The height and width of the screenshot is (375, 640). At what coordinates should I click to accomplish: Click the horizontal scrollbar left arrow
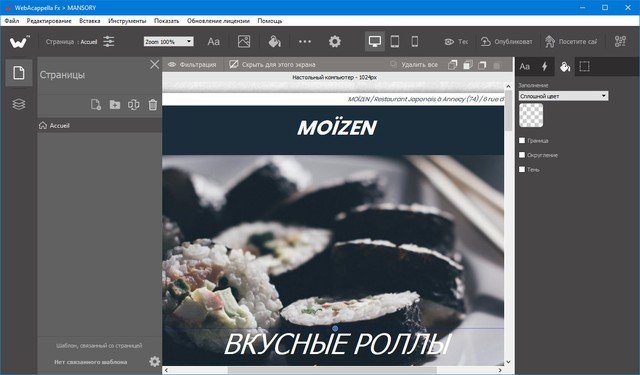(x=166, y=370)
